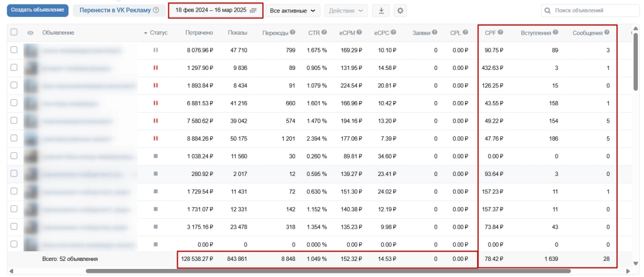
Task: Select checkbox of the 6 881.53 ₽ ad row
Action: pyautogui.click(x=14, y=103)
